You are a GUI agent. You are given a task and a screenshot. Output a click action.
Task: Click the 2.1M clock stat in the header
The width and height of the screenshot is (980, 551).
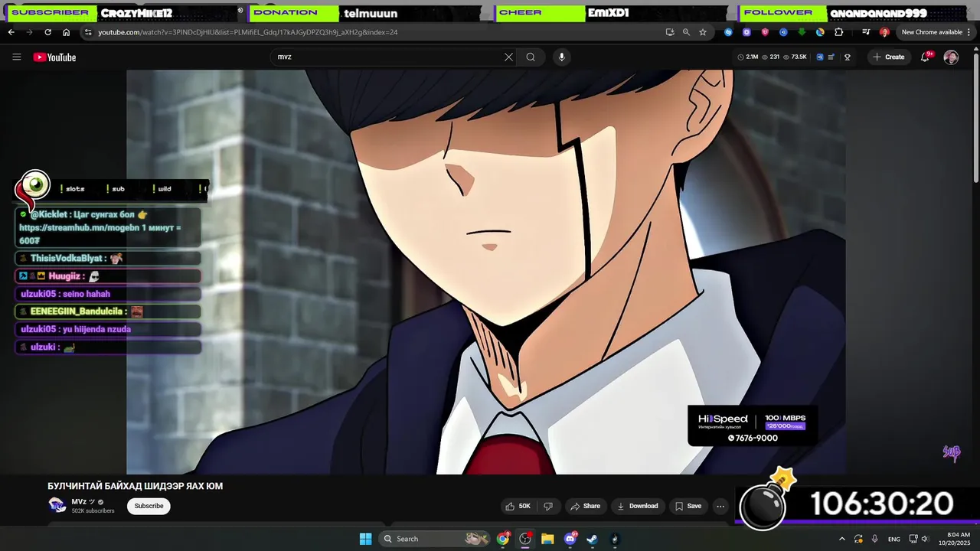[x=747, y=57]
